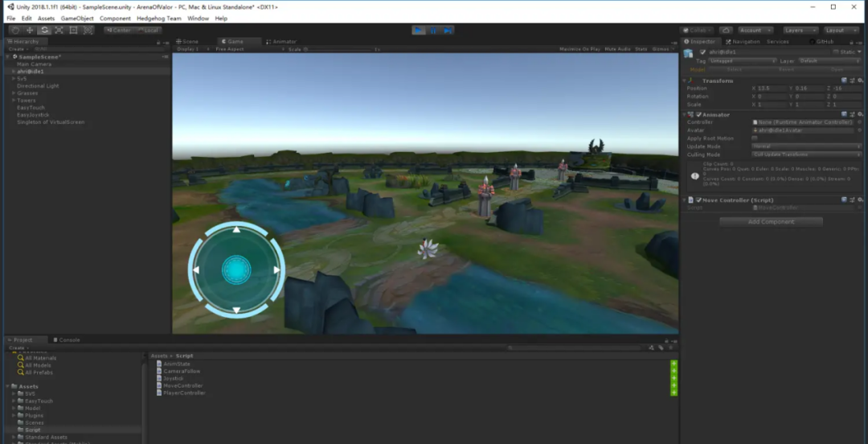Click the Collab button
This screenshot has width=868, height=444.
pos(698,31)
